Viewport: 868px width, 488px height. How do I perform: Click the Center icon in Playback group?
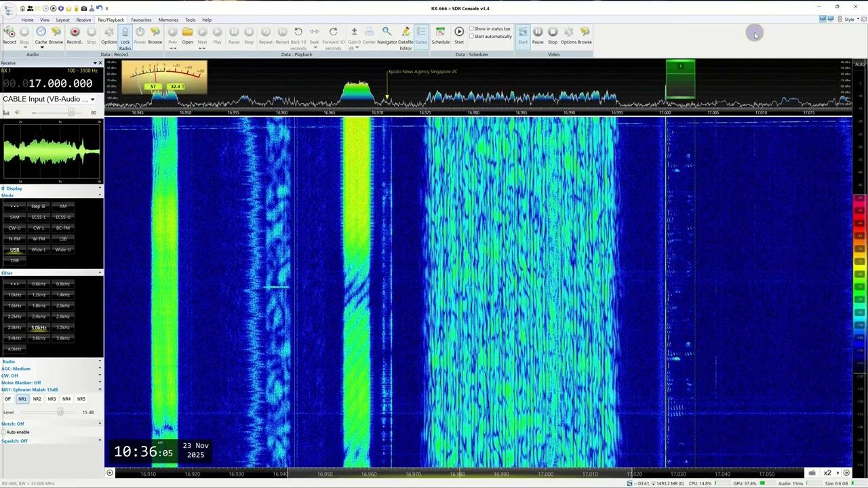coord(369,34)
